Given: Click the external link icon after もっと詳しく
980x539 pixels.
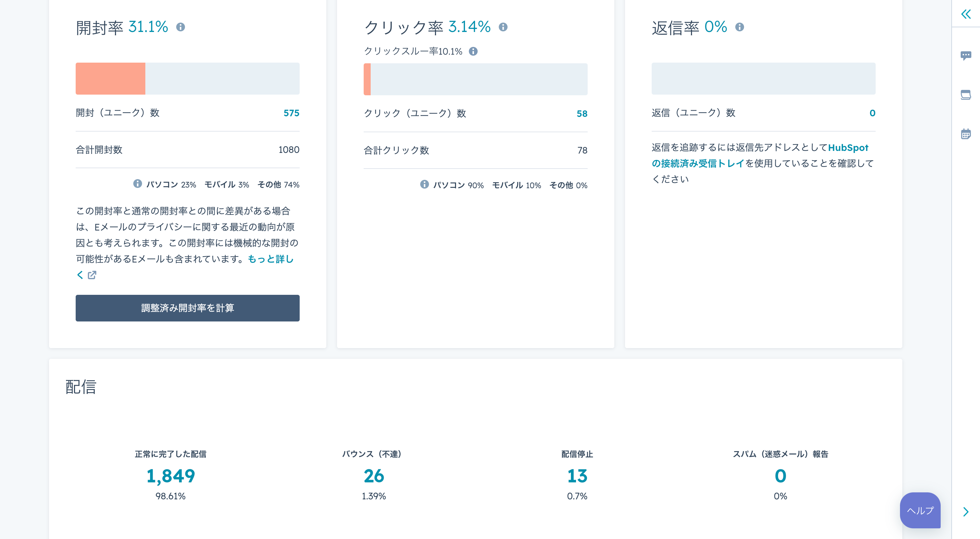Looking at the screenshot, I should coord(92,275).
